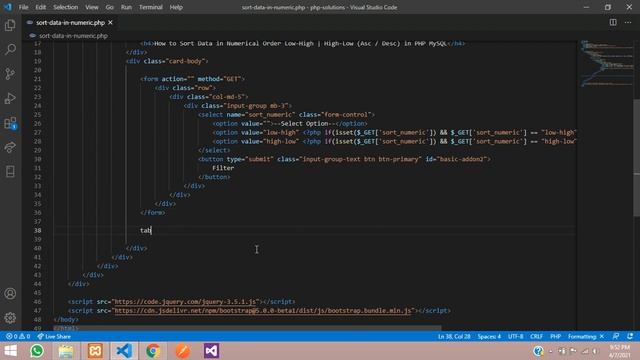Click the editor horizontal scrollbar

[247, 328]
